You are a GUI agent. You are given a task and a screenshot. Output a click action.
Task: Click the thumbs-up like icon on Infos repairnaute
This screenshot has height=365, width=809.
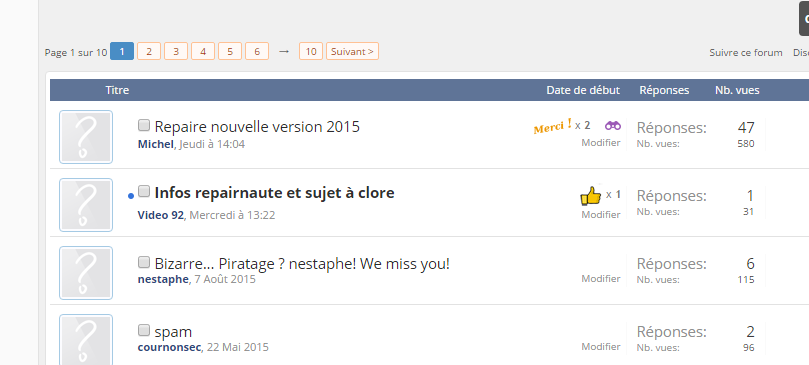[x=591, y=196]
